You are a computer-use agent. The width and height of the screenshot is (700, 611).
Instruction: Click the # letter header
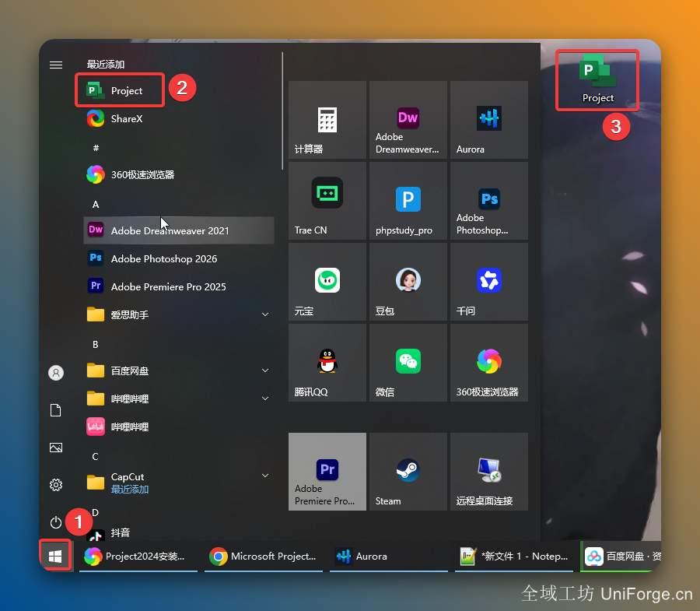tap(96, 148)
